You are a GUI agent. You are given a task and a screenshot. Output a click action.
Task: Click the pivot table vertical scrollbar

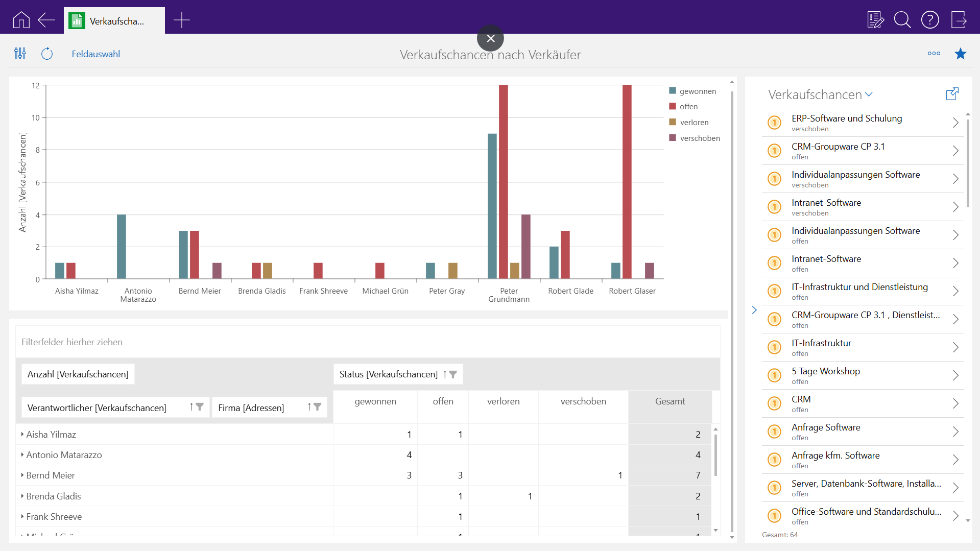coord(715,454)
